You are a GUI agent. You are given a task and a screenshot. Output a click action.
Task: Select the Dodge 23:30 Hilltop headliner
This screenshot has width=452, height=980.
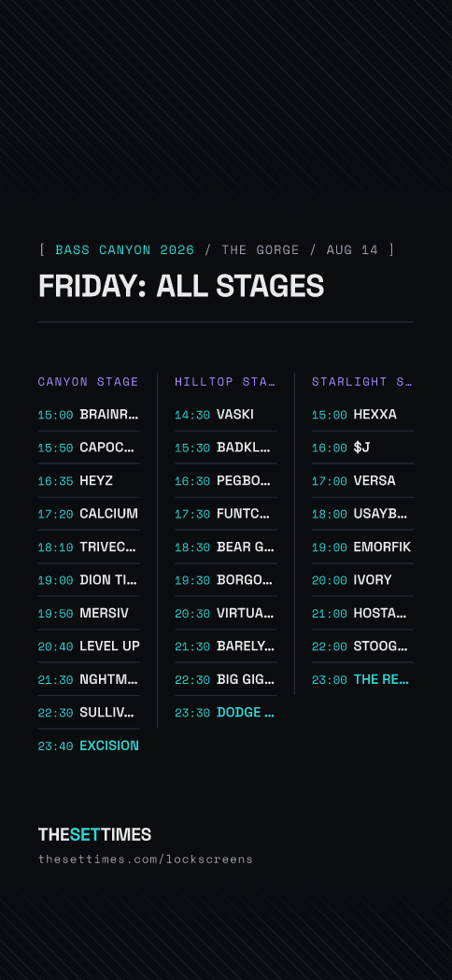(x=226, y=713)
